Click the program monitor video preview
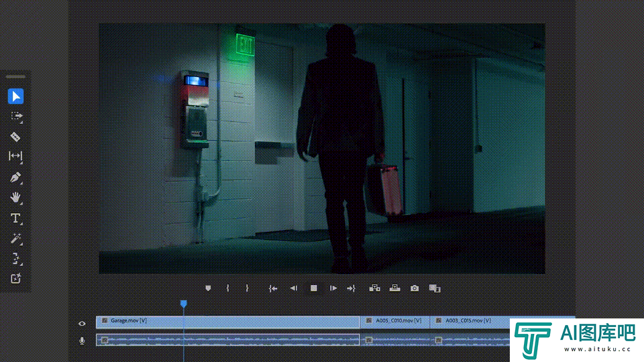The image size is (644, 362). 322,149
